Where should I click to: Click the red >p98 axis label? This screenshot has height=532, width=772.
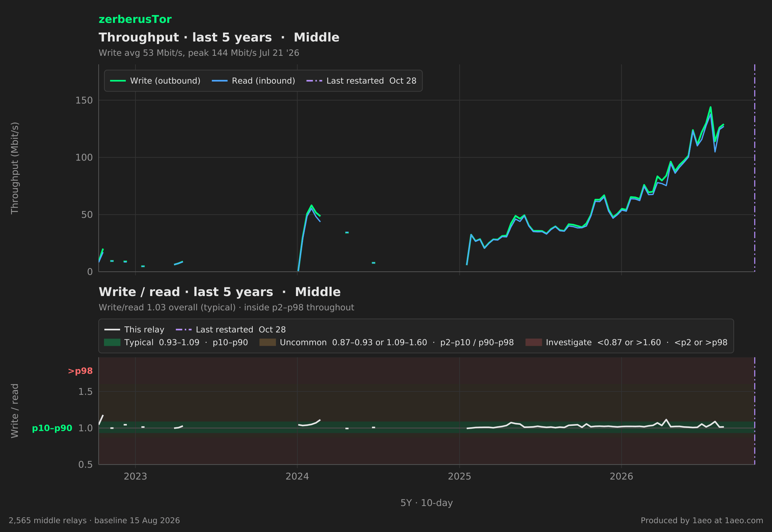[80, 371]
